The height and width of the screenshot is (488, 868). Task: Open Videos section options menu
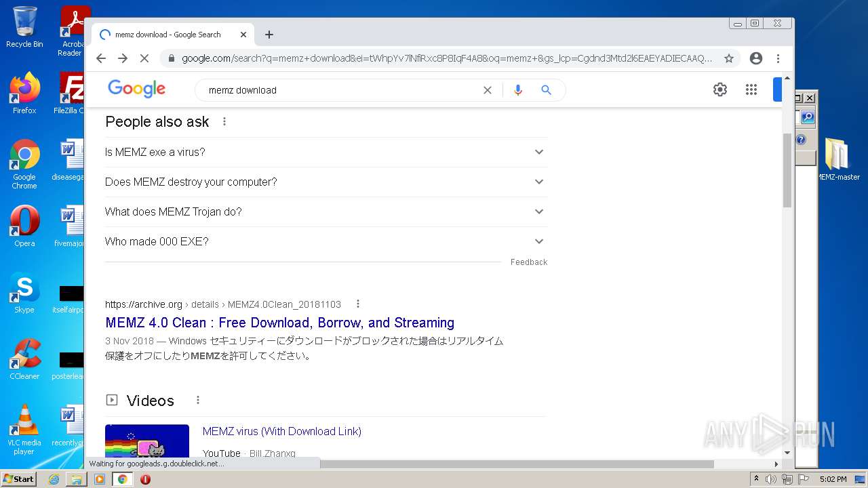(198, 400)
